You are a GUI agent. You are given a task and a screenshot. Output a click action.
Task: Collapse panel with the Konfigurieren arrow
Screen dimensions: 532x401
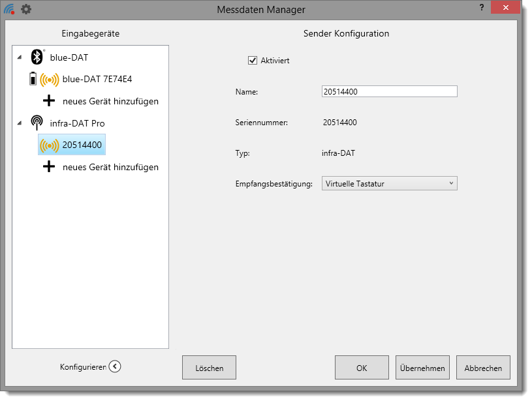[x=115, y=366]
